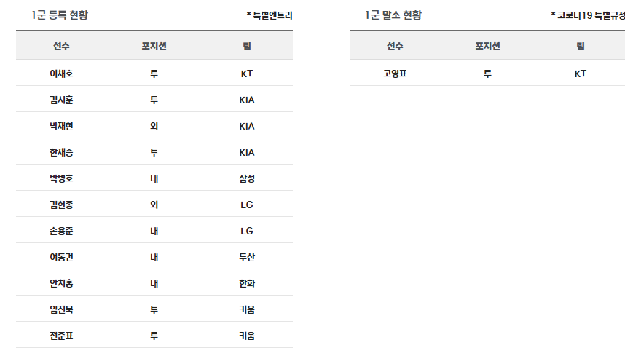Click 두산 team cell for 여동건

click(x=247, y=257)
